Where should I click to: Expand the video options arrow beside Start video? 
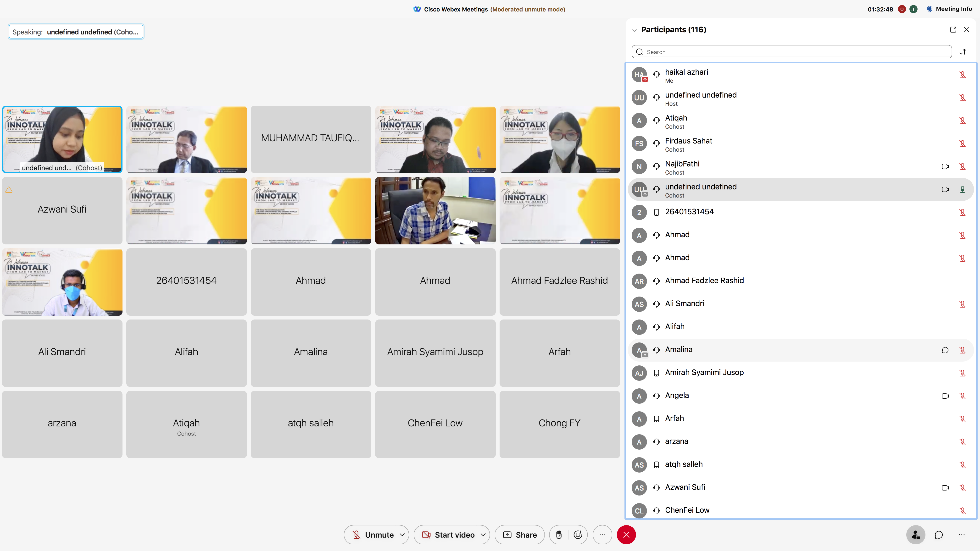(483, 535)
